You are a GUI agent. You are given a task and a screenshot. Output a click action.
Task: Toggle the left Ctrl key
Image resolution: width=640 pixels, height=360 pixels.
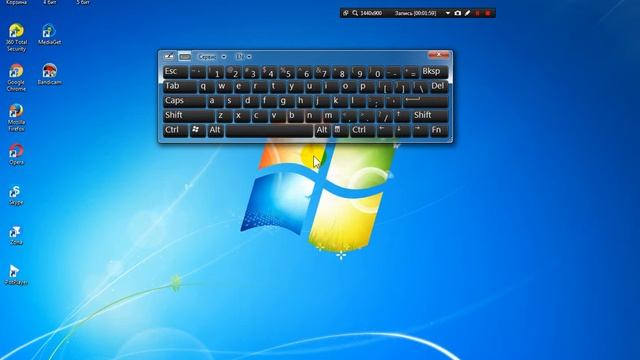point(176,130)
